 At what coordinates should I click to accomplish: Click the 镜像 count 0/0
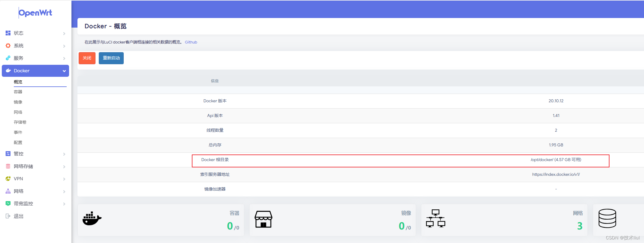coord(405,226)
